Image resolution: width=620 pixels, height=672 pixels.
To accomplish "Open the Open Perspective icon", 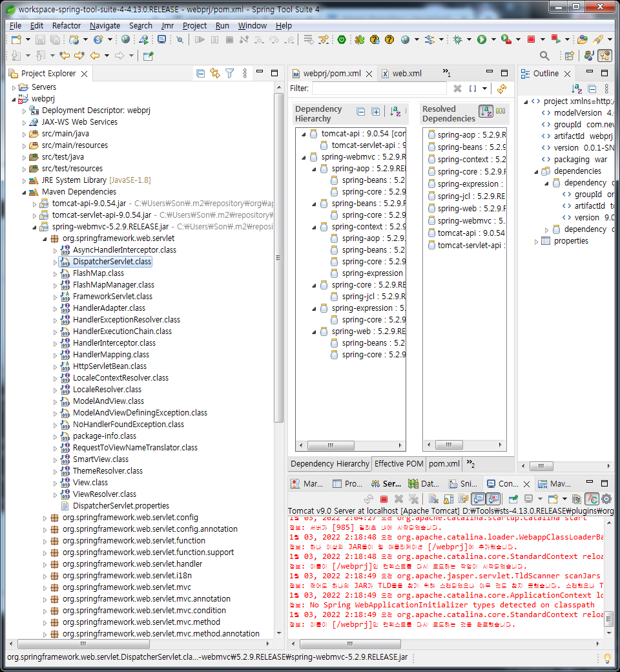I will coord(570,56).
